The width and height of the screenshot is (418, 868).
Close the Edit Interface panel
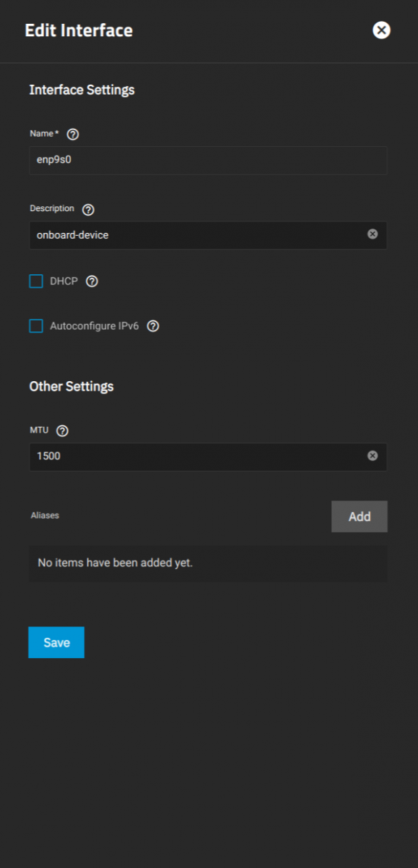point(381,30)
